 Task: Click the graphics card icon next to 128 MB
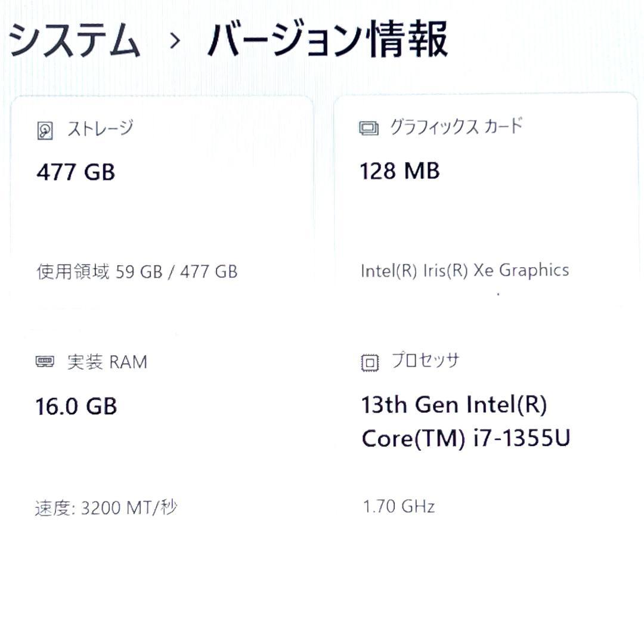[369, 127]
